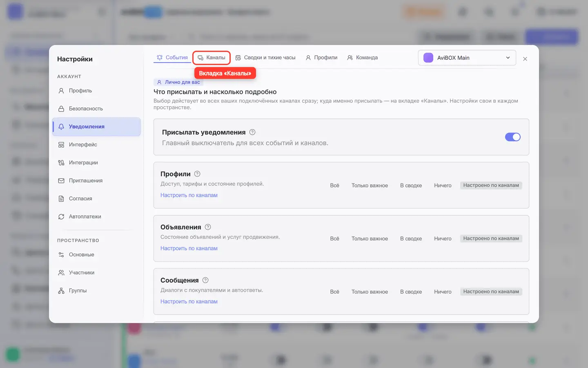Click the help icon next to the Профили heading
This screenshot has width=588, height=368.
point(197,174)
